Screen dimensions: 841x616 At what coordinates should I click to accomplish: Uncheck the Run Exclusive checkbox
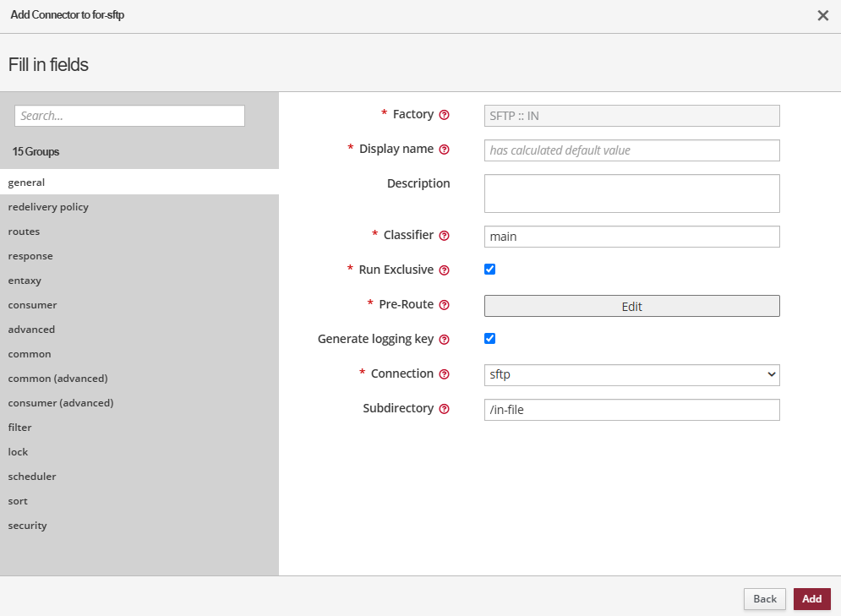click(489, 270)
